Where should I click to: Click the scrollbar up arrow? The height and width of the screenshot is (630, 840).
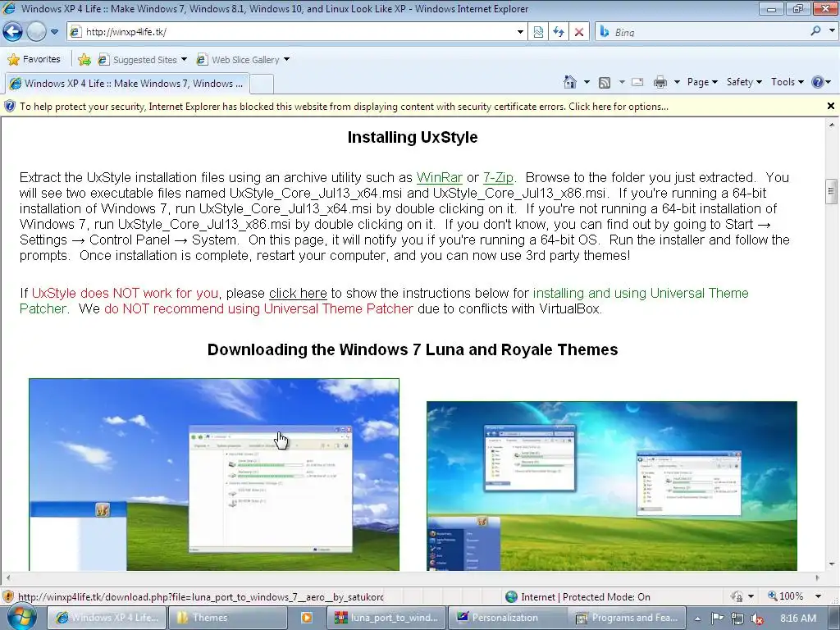pos(831,125)
